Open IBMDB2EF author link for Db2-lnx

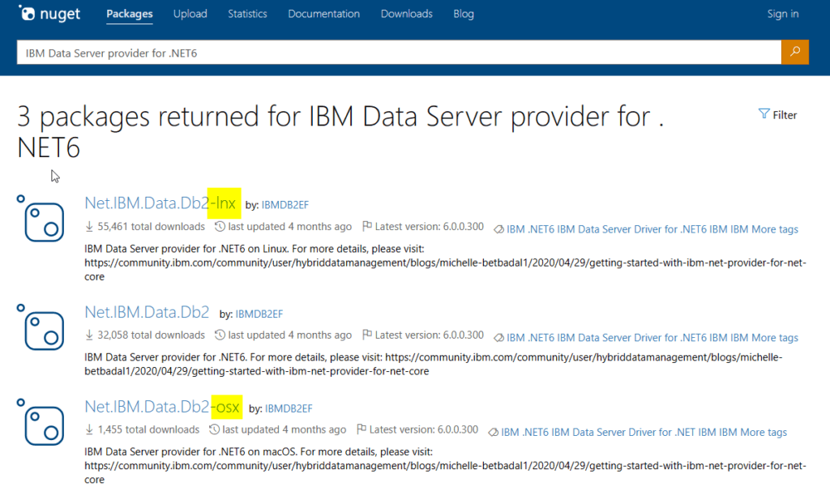point(285,205)
